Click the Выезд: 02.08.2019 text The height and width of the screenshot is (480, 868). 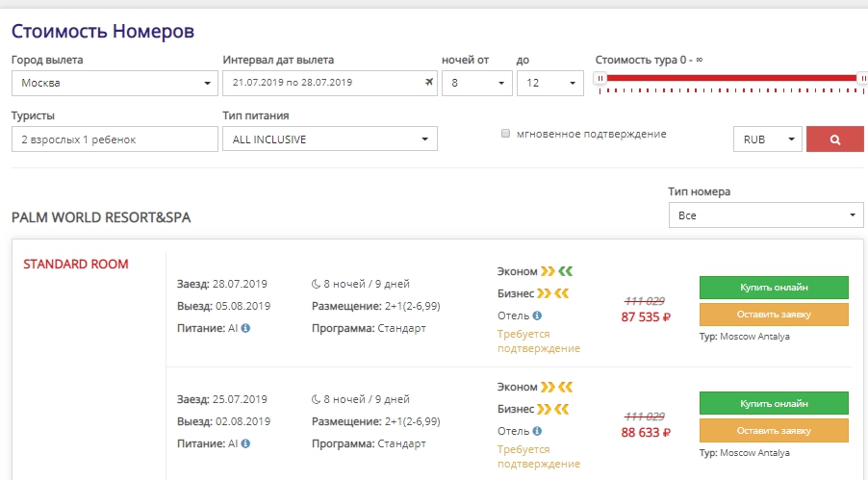[x=223, y=421]
